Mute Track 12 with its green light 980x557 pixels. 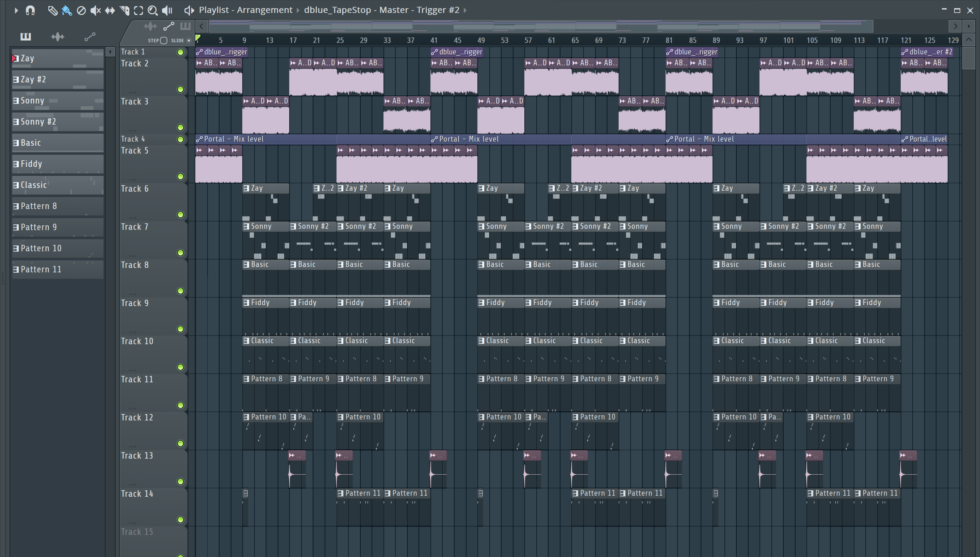click(x=180, y=443)
